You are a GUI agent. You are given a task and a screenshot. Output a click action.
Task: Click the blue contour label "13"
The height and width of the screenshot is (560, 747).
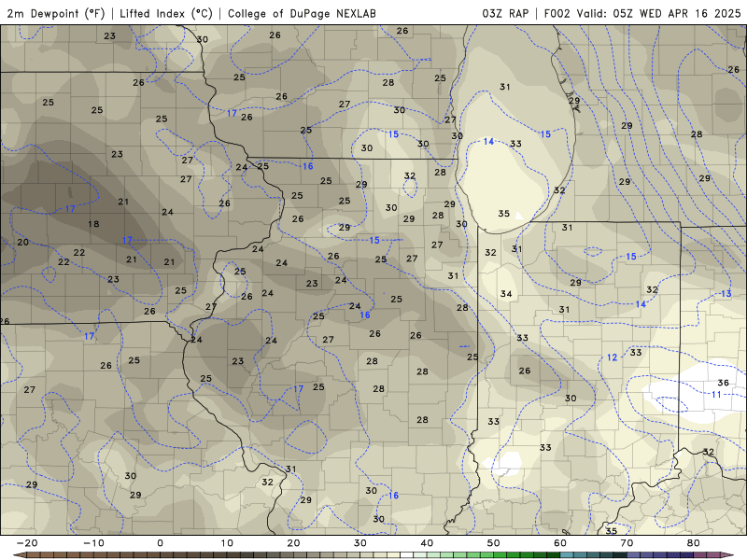click(726, 293)
